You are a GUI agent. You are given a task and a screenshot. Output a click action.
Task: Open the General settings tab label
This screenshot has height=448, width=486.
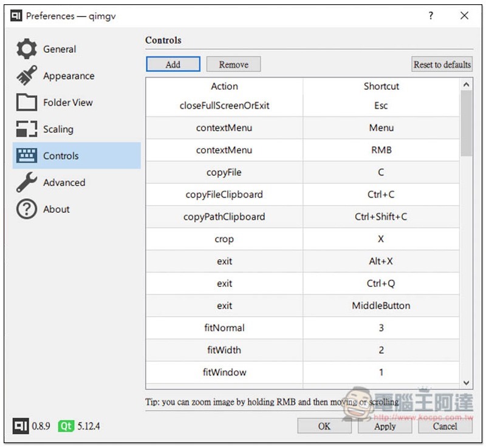click(60, 49)
